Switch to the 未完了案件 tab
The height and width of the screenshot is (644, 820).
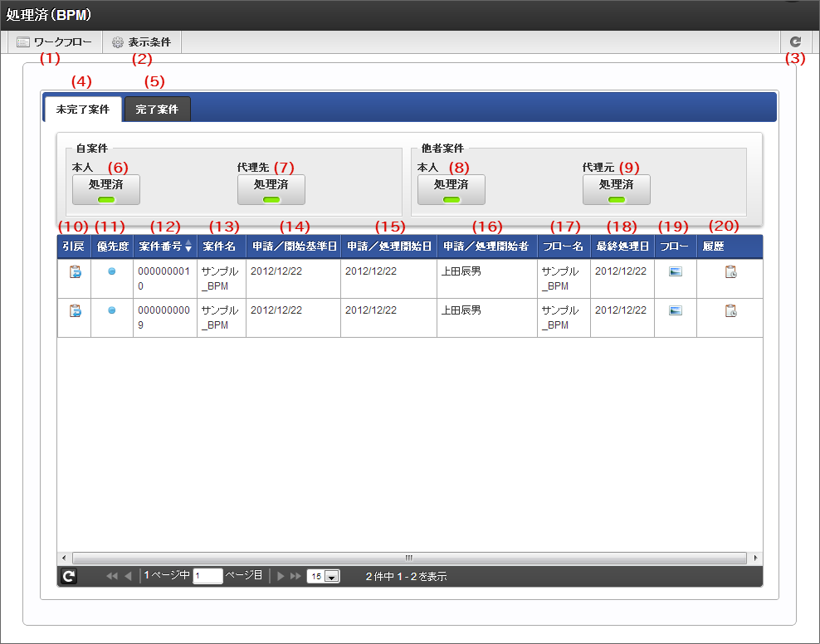83,110
